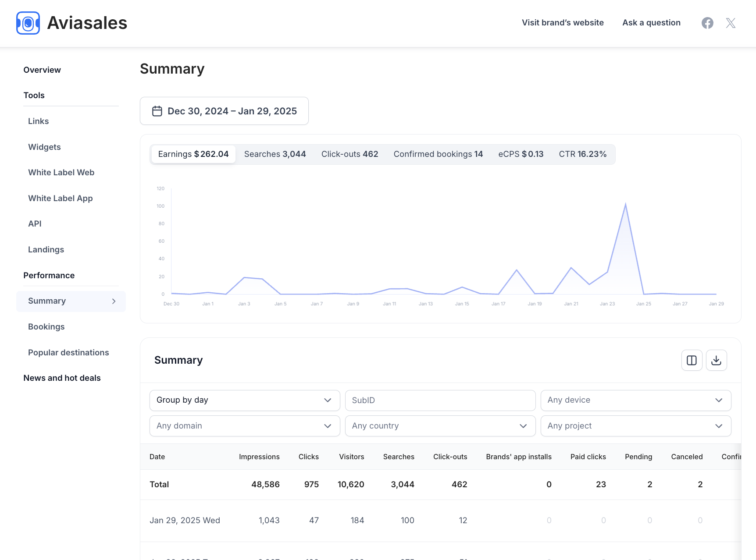The image size is (756, 560).
Task: Click Ask a question link
Action: coord(652,23)
